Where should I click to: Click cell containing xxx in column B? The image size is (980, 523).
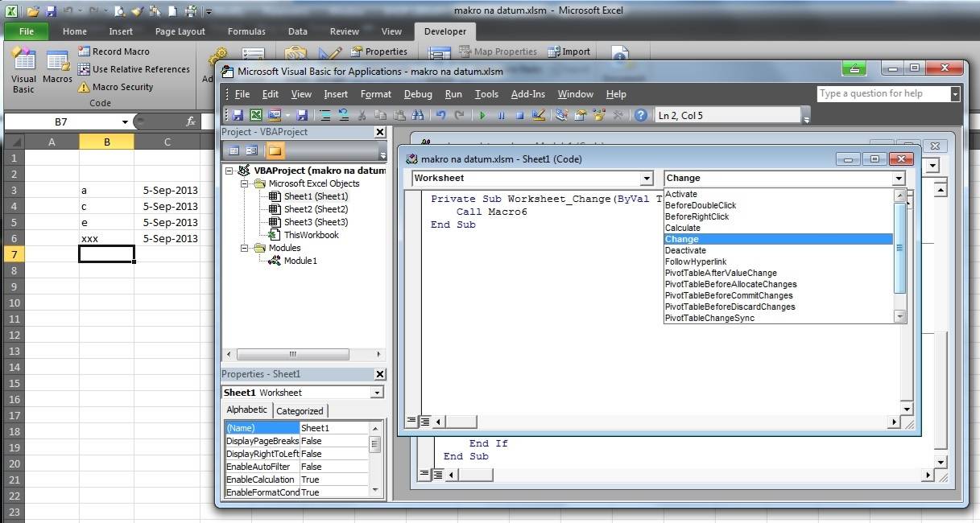coord(106,239)
